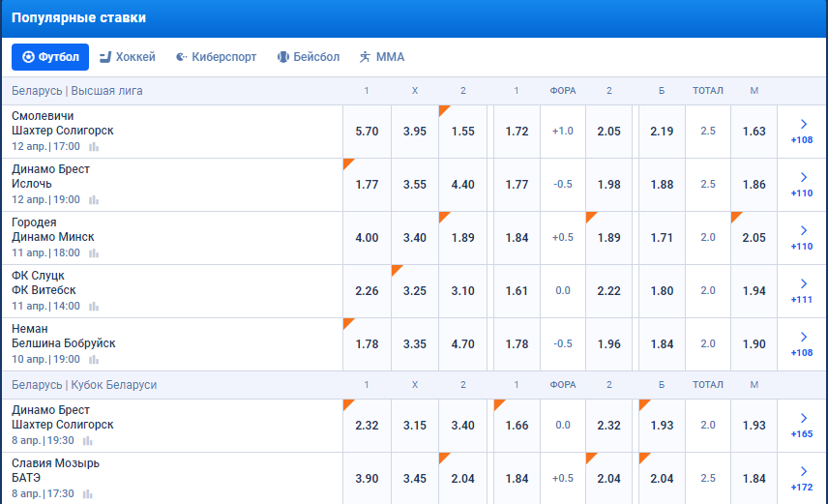Bet on 4.70 Белшина Бобруйск win

click(x=462, y=343)
